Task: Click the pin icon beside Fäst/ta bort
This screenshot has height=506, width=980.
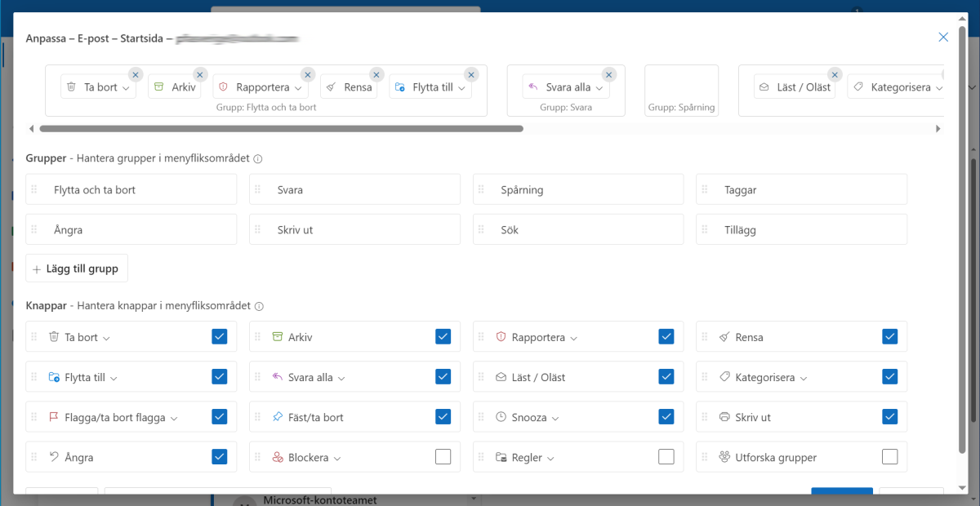Action: pos(277,417)
